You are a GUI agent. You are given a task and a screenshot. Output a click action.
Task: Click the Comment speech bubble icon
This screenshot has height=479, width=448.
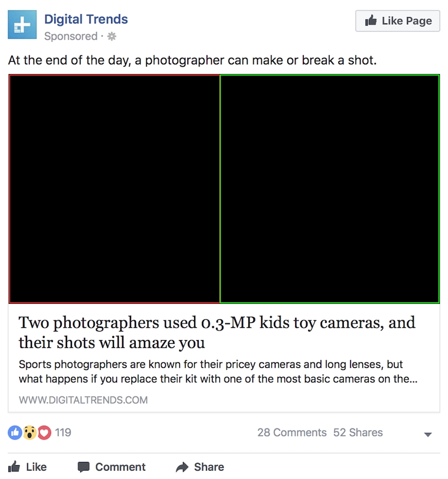pyautogui.click(x=84, y=467)
